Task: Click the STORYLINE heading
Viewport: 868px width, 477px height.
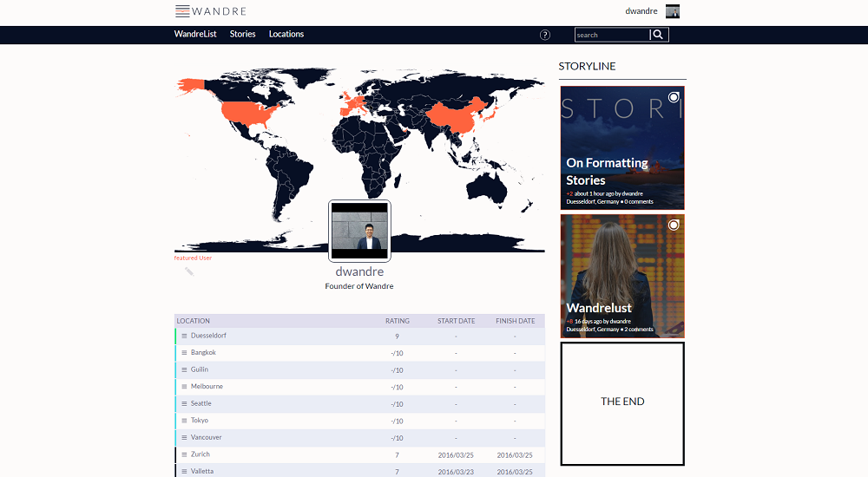Action: (x=587, y=67)
